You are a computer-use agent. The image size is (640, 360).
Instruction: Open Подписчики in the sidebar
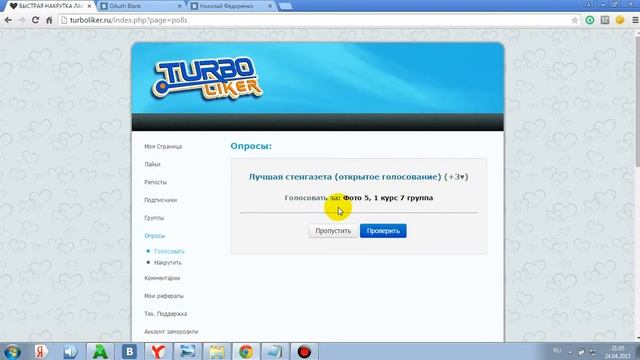click(x=160, y=200)
